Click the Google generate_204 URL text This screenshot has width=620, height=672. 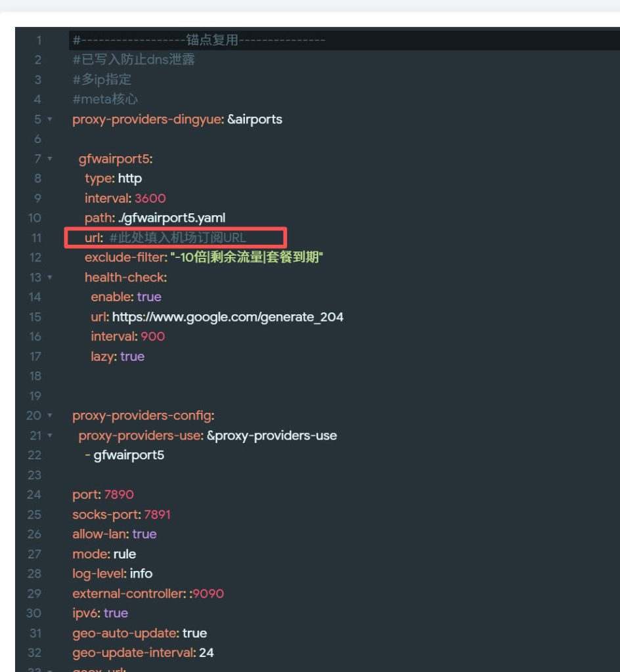click(227, 317)
